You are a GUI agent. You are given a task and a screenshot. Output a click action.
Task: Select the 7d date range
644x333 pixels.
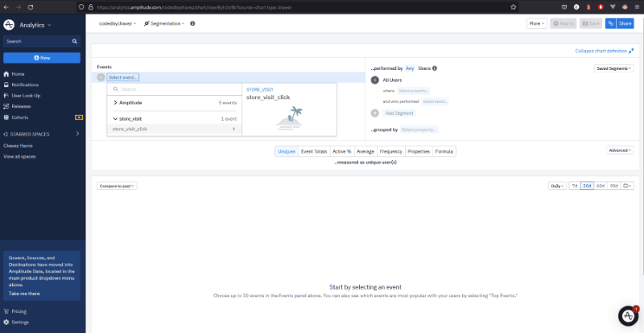pyautogui.click(x=575, y=186)
